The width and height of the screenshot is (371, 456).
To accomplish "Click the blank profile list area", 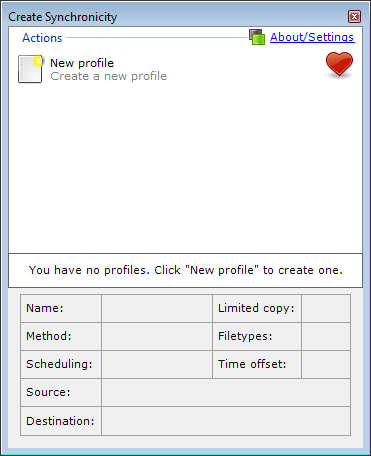I will (185, 168).
